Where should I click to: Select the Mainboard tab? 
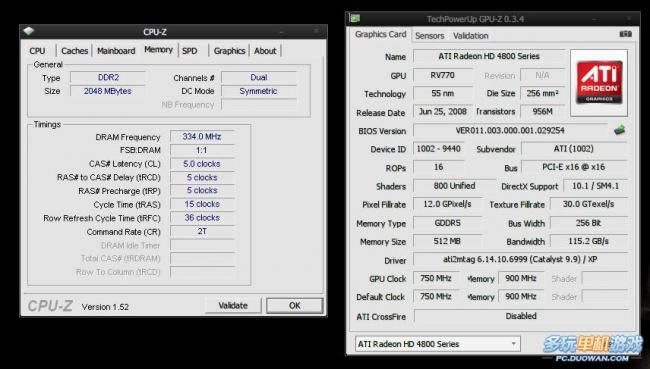coord(116,51)
